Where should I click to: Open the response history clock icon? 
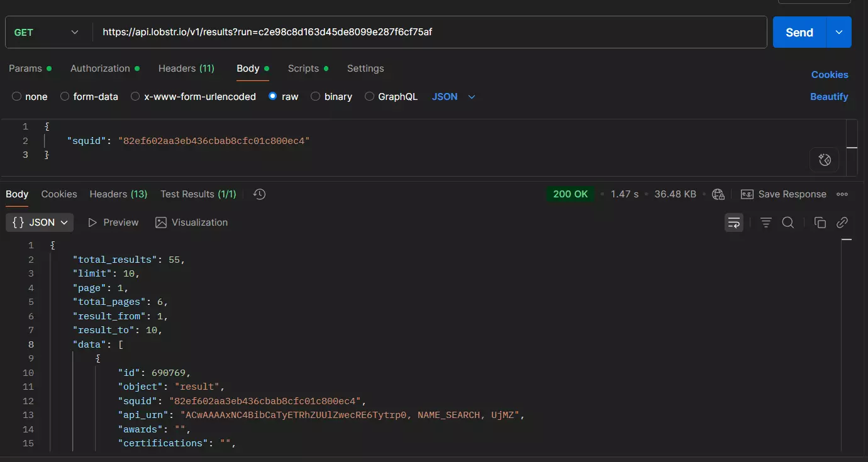(x=259, y=194)
